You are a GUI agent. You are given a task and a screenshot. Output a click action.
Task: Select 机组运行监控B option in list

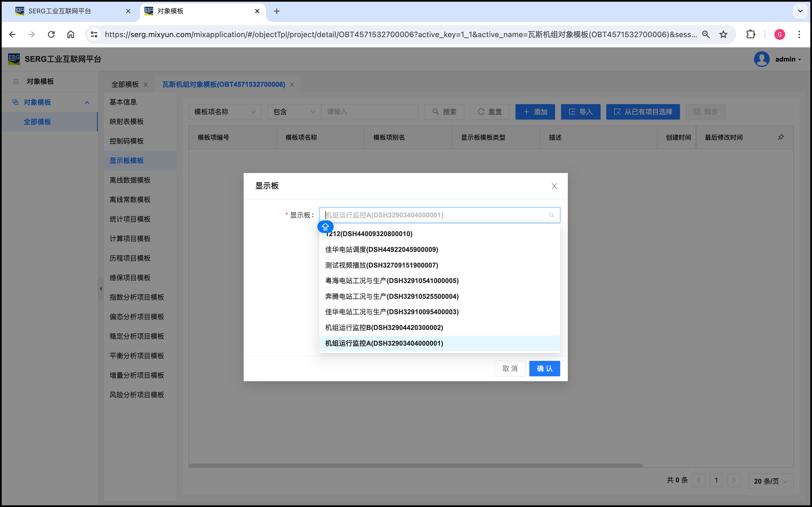384,328
